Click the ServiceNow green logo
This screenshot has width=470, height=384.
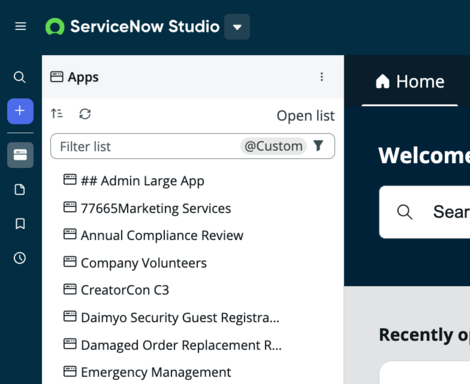tap(55, 27)
